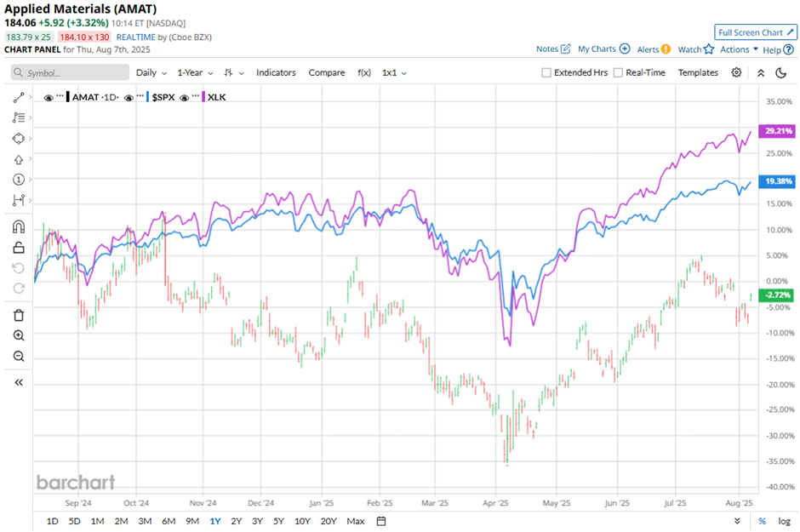Click the AMAT -2.72% axis label

[776, 295]
